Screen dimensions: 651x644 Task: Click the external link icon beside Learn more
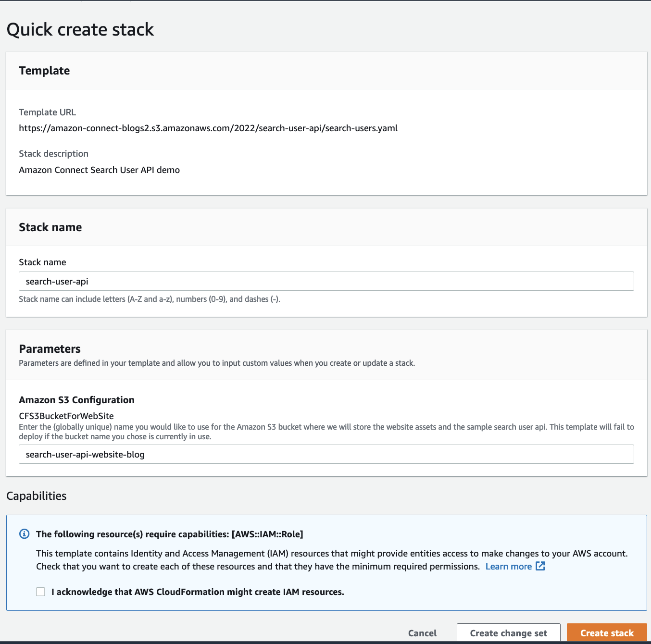[541, 566]
